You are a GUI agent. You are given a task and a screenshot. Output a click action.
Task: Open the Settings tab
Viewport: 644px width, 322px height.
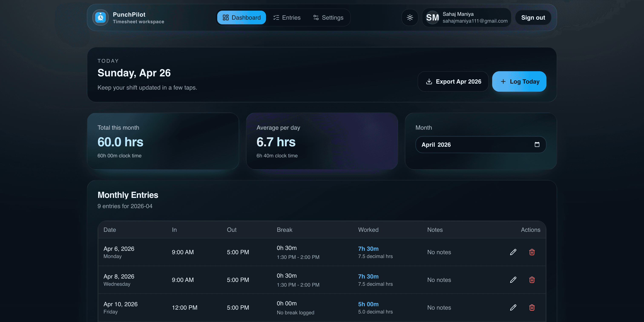pyautogui.click(x=328, y=17)
